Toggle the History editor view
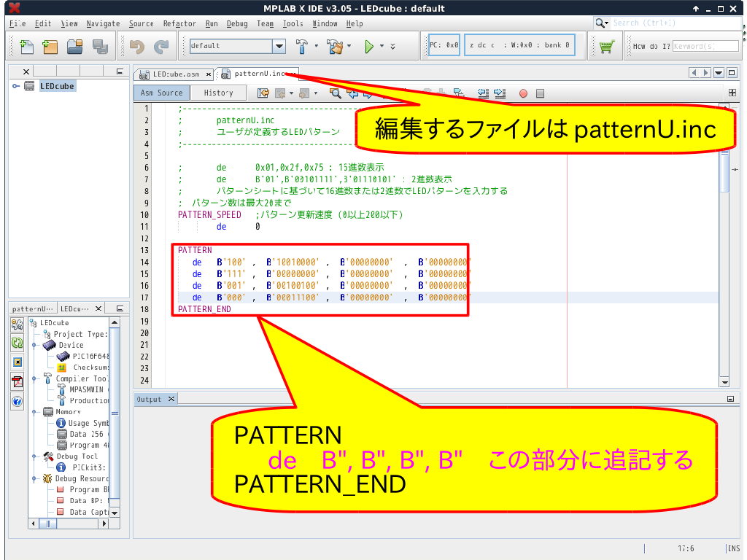This screenshot has height=560, width=747. (x=218, y=93)
